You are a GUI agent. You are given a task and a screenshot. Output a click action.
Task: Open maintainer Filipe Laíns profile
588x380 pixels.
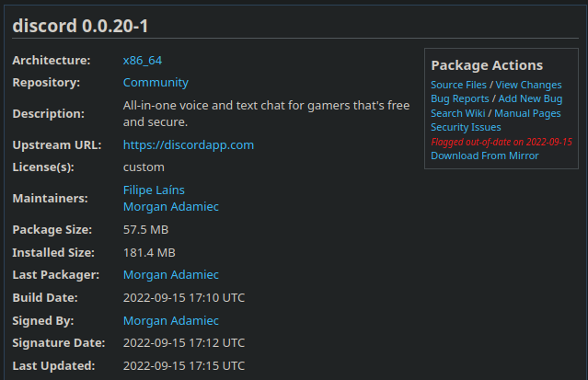click(154, 190)
